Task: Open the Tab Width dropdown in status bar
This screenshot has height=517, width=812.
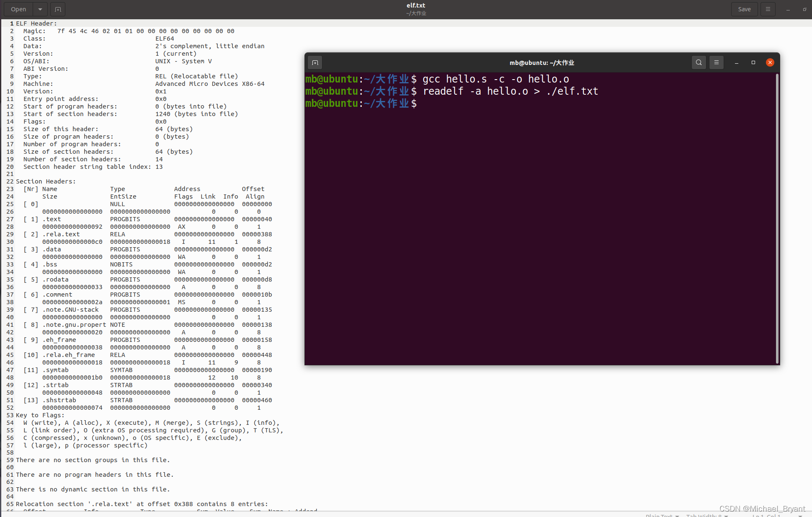Action: 707,515
